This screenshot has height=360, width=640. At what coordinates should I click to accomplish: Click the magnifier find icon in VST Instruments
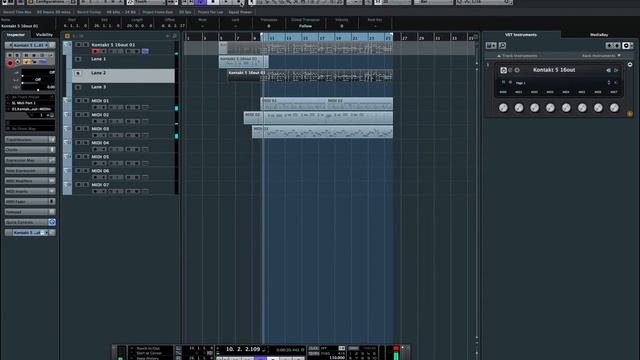tap(502, 46)
